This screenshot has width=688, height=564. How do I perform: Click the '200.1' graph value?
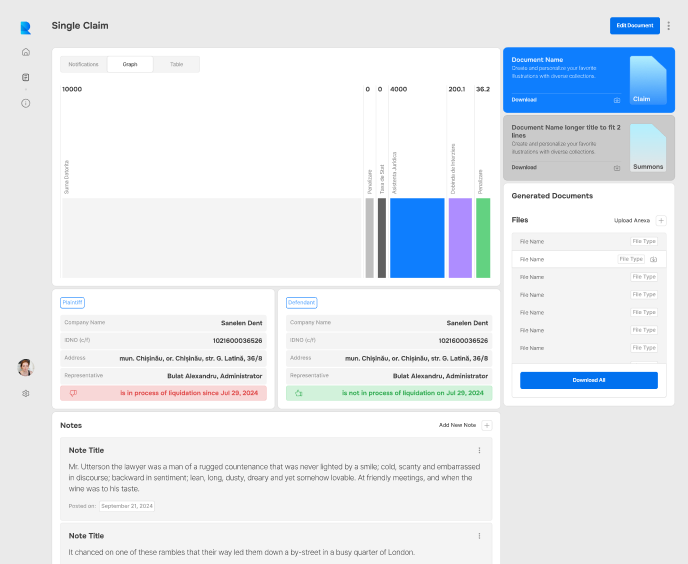pos(457,89)
